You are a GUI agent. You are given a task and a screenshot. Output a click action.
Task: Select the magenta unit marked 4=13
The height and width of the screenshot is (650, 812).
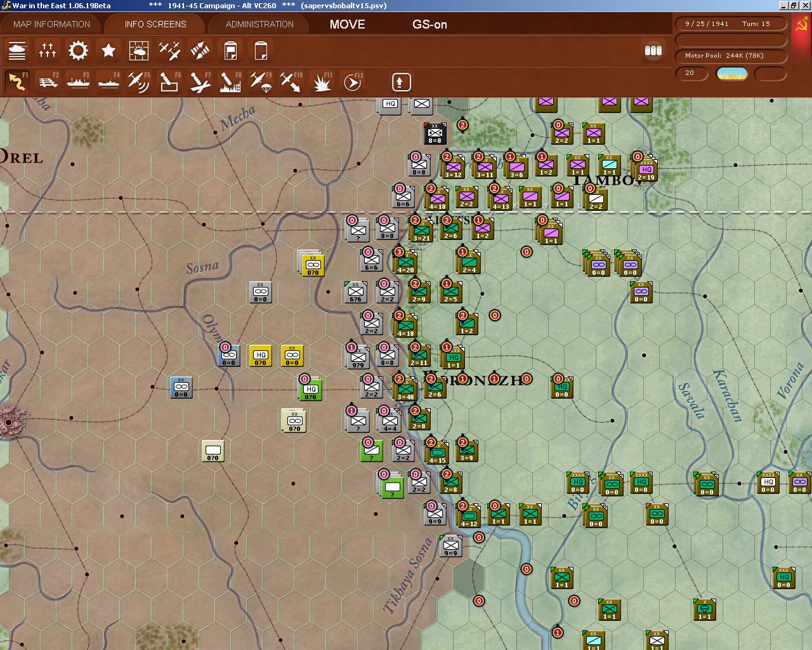501,198
